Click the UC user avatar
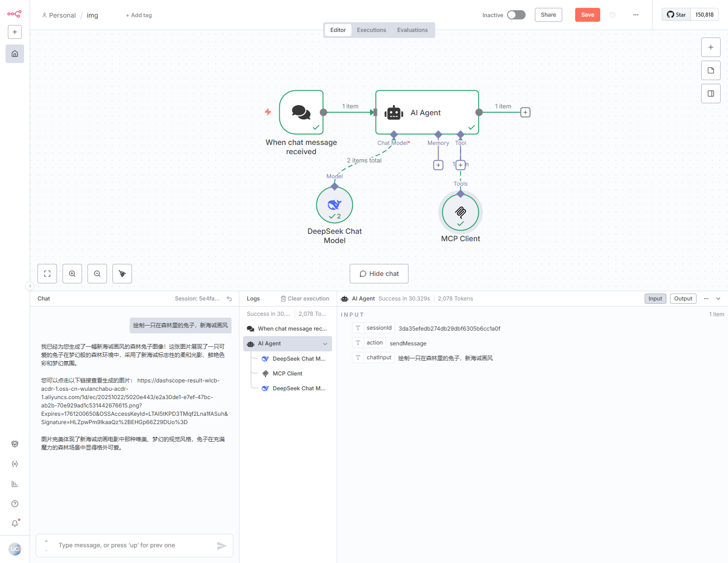Image resolution: width=728 pixels, height=563 pixels. tap(15, 549)
